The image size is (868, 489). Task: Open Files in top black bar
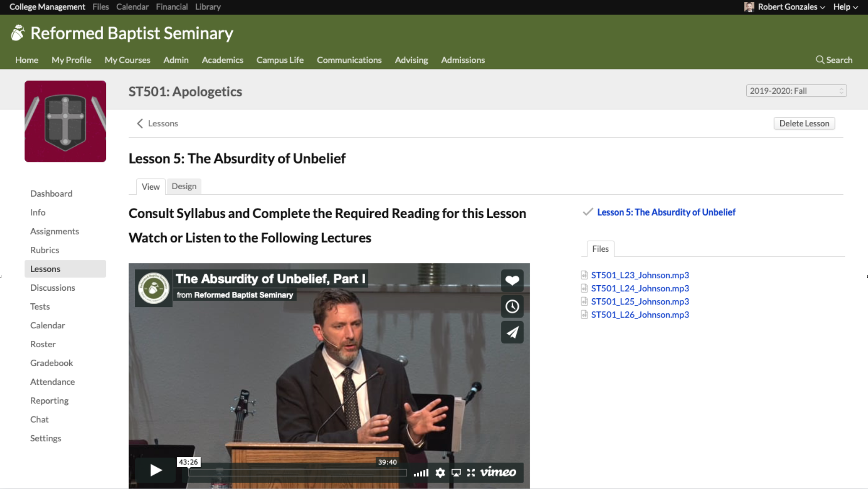[x=100, y=7]
